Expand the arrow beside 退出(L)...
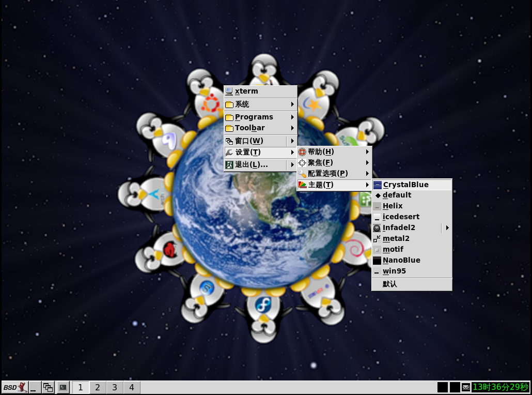Screen dimensions: 532x395 coord(292,165)
